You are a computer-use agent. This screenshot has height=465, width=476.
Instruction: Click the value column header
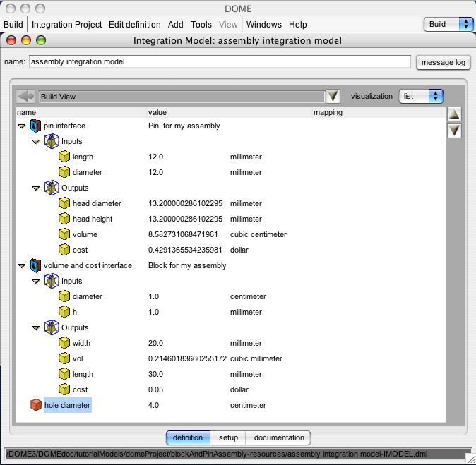(230, 112)
